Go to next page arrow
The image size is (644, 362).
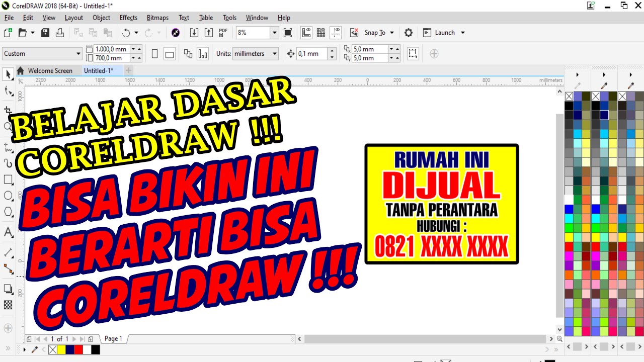click(74, 339)
